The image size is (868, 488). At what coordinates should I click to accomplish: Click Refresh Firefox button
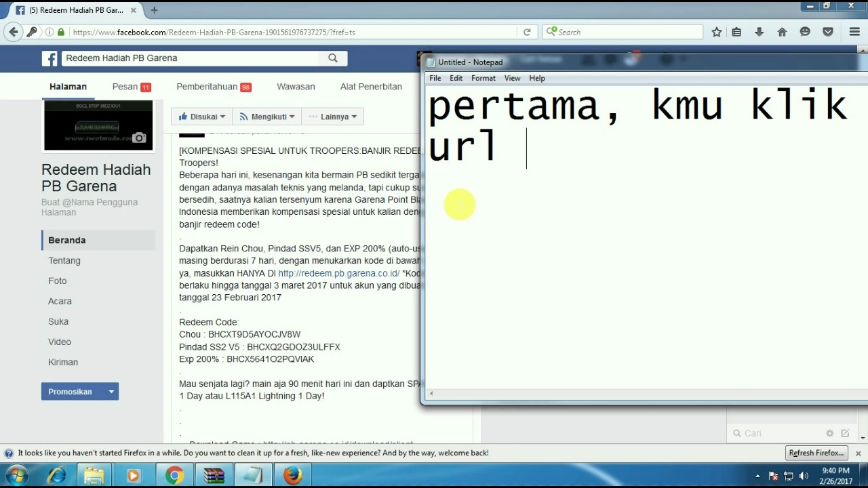(816, 453)
